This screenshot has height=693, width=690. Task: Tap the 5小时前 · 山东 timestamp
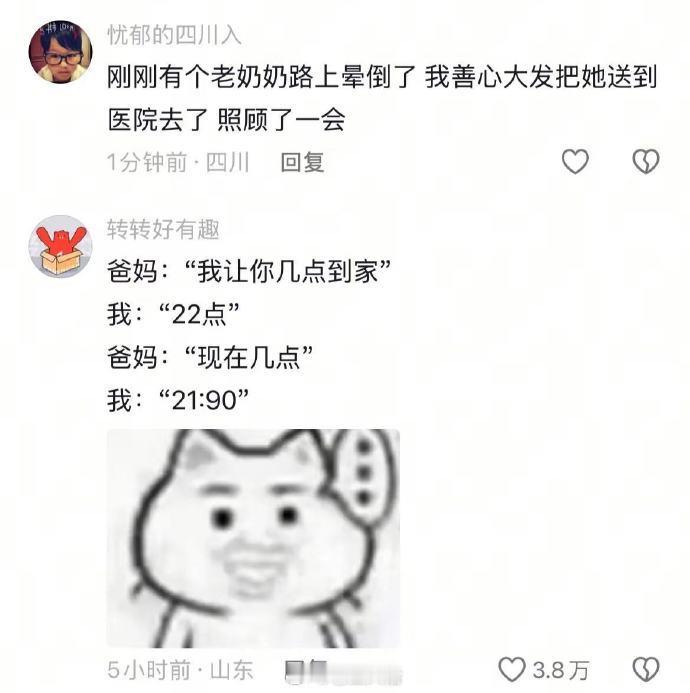[180, 670]
